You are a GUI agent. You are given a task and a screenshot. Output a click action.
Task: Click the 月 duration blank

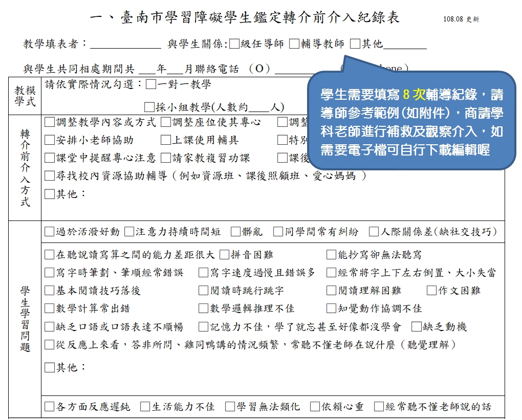click(175, 70)
